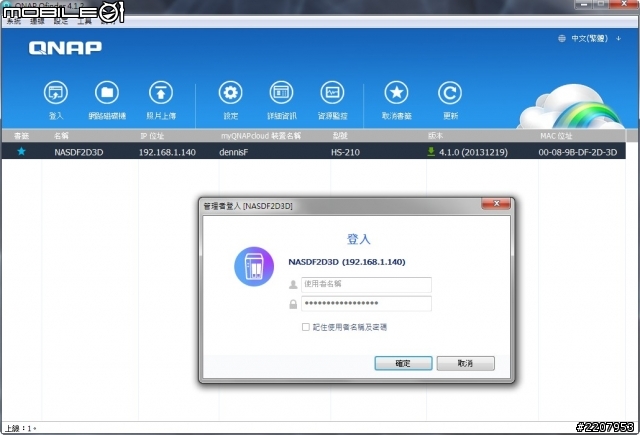Open the 網路磁碟機 network drive tool

(107, 93)
